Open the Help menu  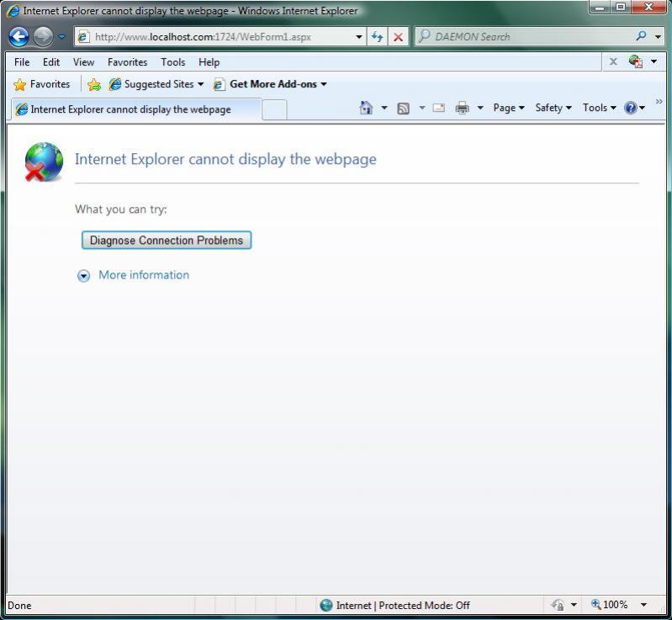[x=209, y=62]
